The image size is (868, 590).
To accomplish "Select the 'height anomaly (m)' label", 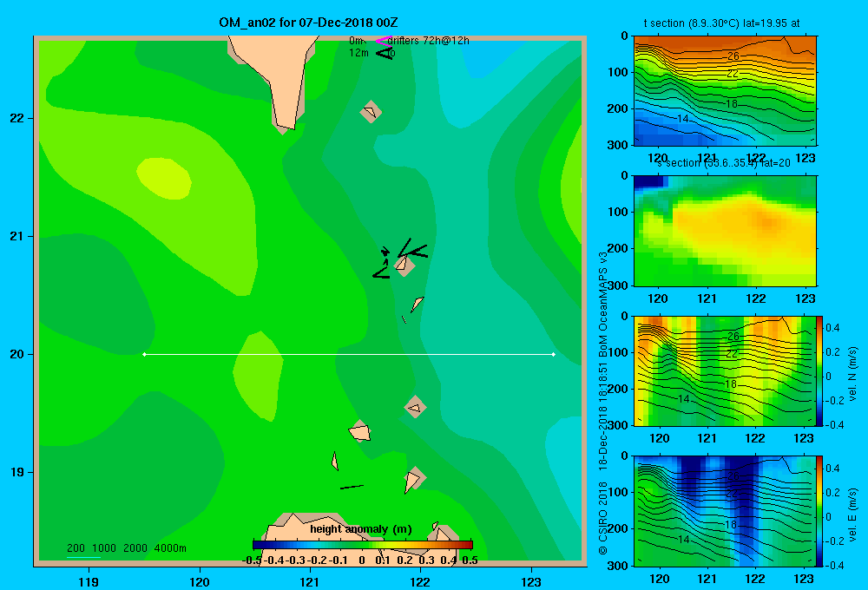I will click(361, 529).
